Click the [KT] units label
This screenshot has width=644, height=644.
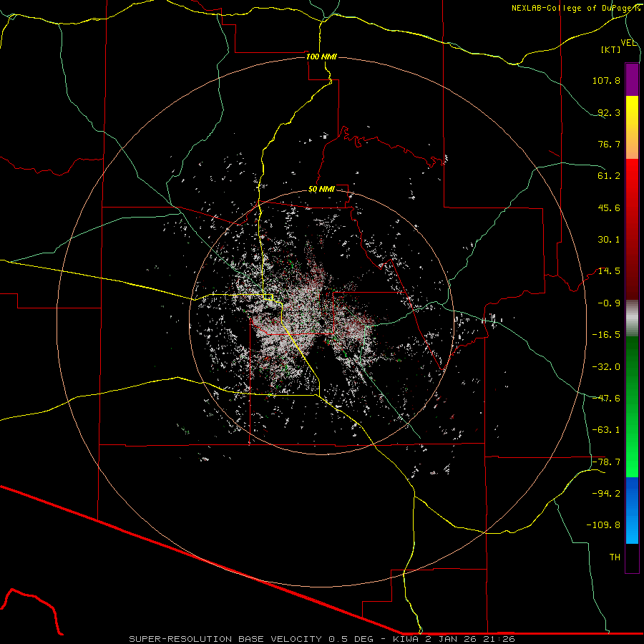click(611, 49)
